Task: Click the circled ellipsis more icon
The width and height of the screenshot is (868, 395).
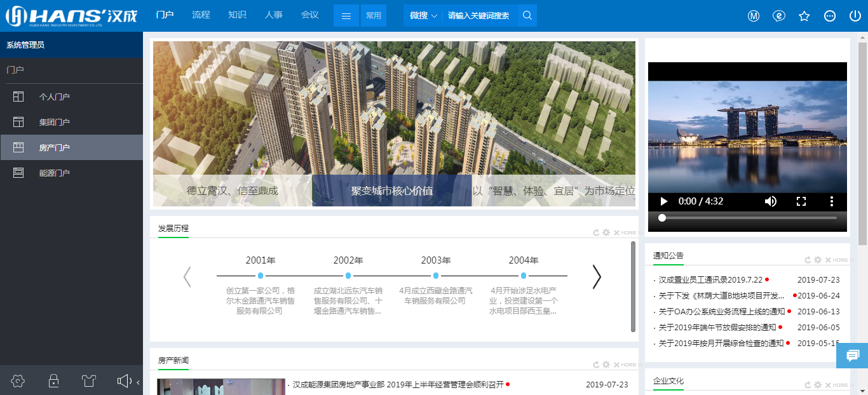Action: point(830,16)
